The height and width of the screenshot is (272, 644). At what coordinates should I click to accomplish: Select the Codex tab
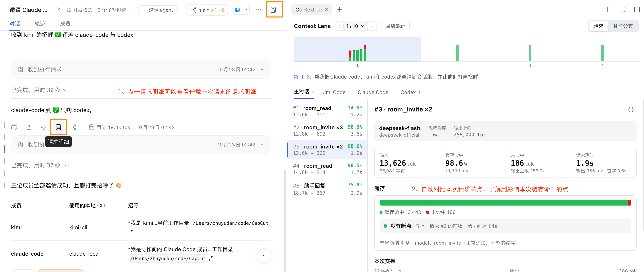[x=410, y=92]
